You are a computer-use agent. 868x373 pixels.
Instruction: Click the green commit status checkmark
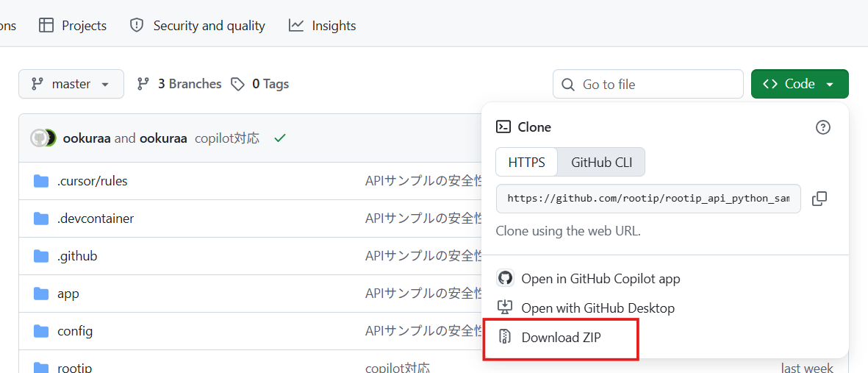280,138
